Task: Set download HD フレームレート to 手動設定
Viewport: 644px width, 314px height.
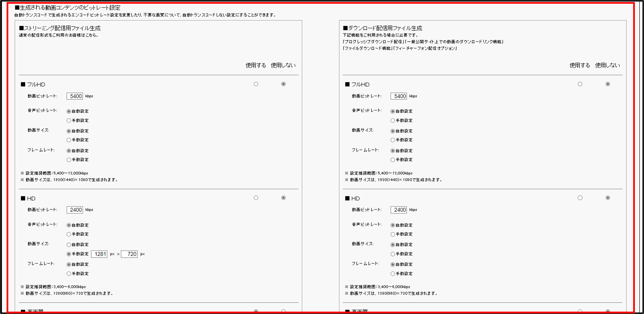Action: click(393, 274)
